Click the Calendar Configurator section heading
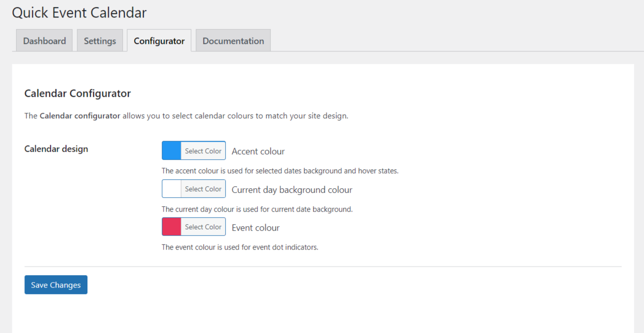The image size is (644, 333). tap(78, 93)
